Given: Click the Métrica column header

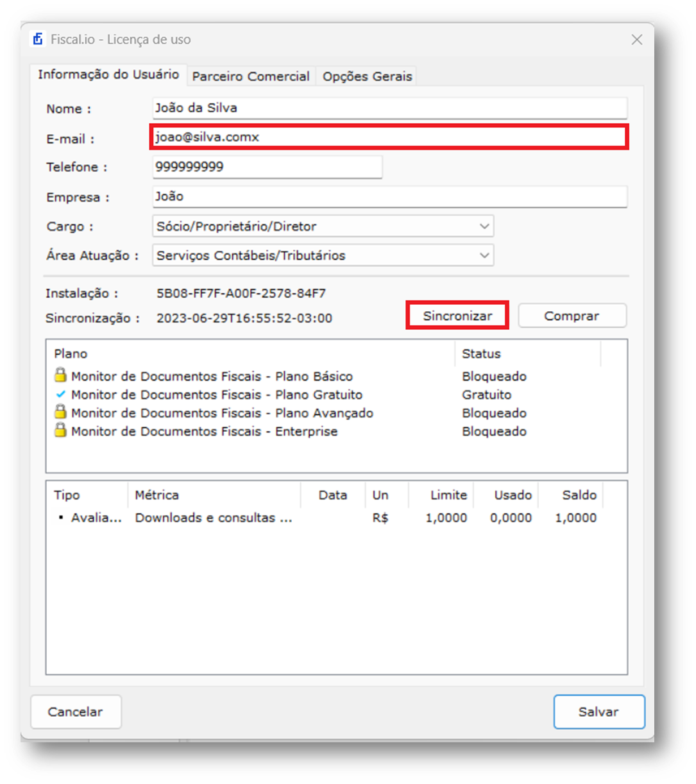Looking at the screenshot, I should [214, 495].
